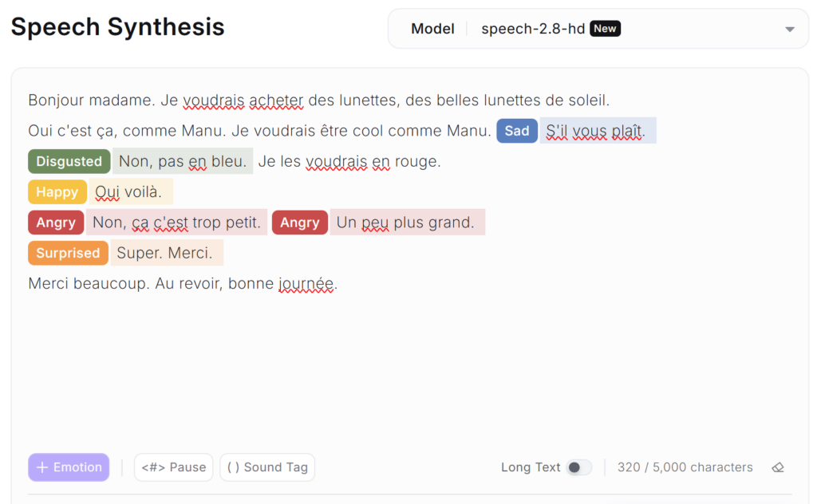Click the Sad emotion tag

point(517,131)
